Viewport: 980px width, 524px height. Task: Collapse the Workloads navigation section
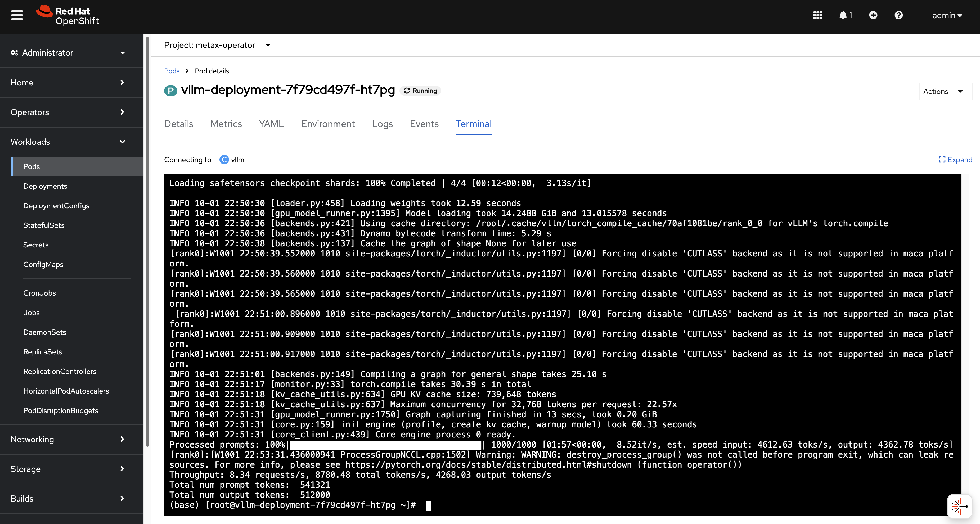coord(69,142)
